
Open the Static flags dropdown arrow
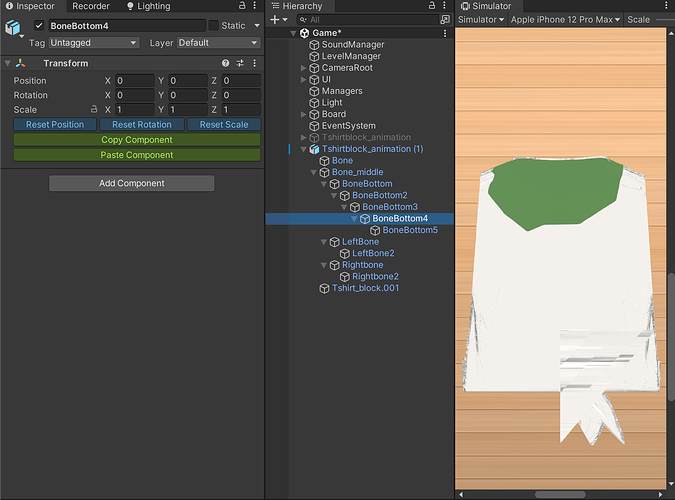(x=257, y=25)
